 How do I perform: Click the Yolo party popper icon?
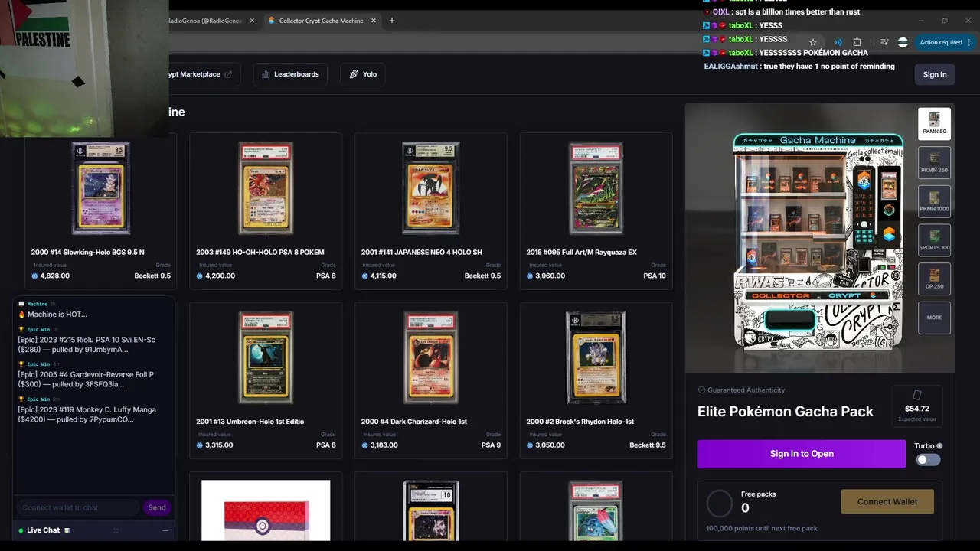(354, 74)
